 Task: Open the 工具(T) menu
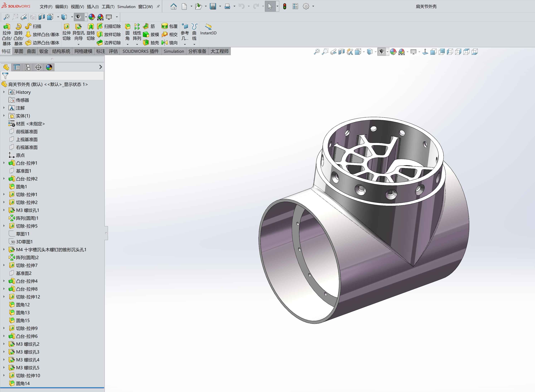pyautogui.click(x=108, y=7)
